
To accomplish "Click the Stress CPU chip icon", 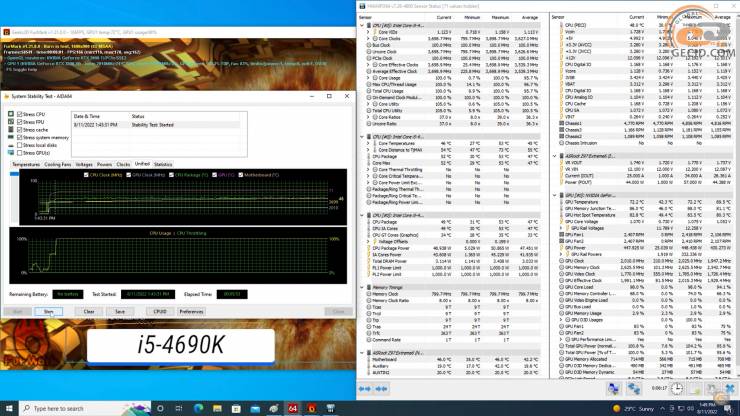I will [x=11, y=114].
